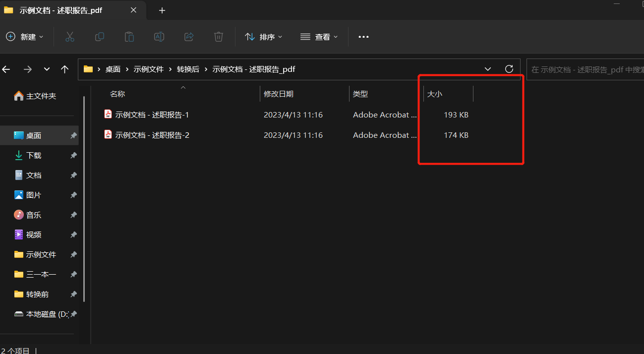
Task: Select the Rename icon
Action: tap(159, 37)
